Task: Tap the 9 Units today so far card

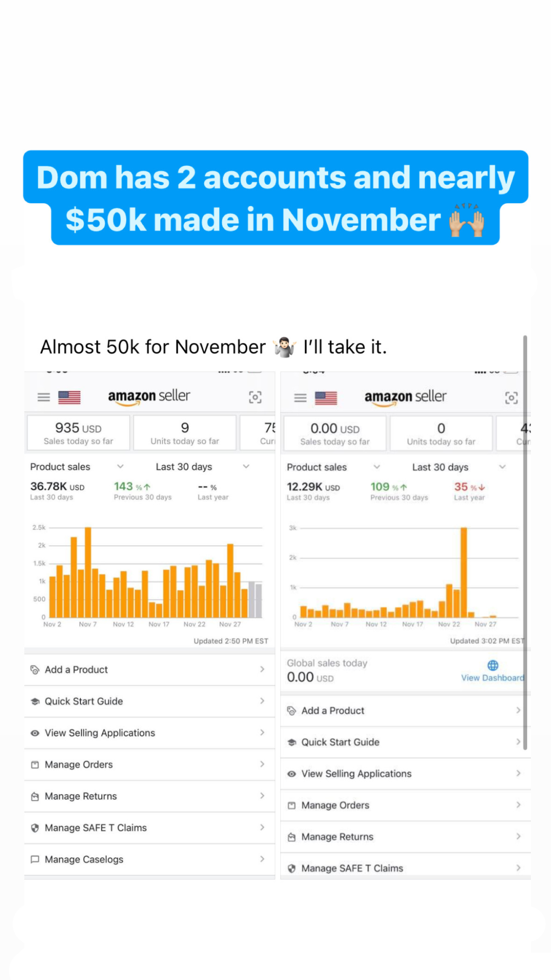Action: 185,433
